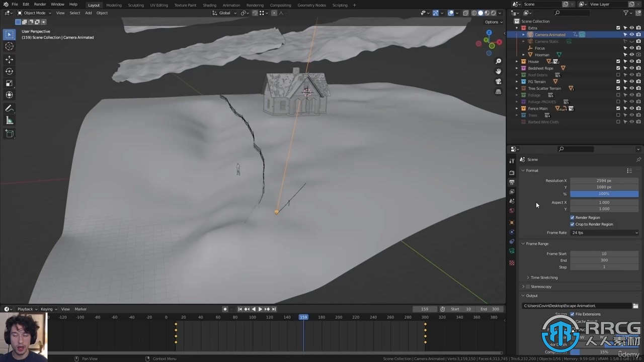Select the Annotate tool
The image size is (644, 362).
(9, 109)
